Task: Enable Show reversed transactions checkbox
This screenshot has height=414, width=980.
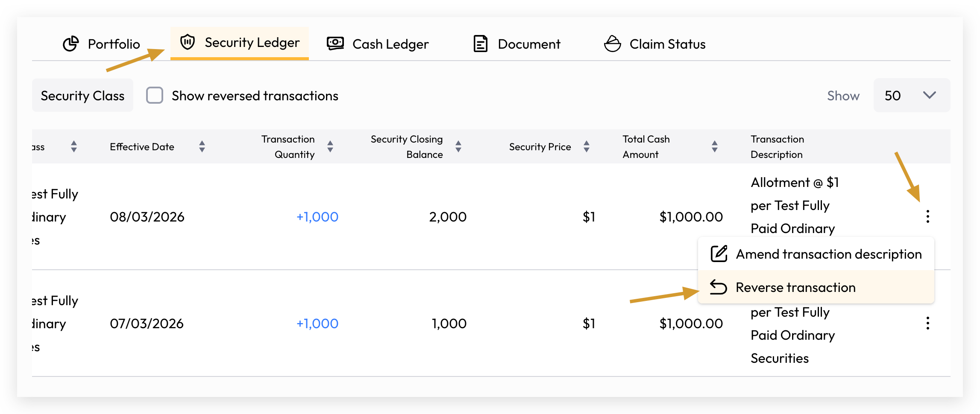Action: [155, 95]
